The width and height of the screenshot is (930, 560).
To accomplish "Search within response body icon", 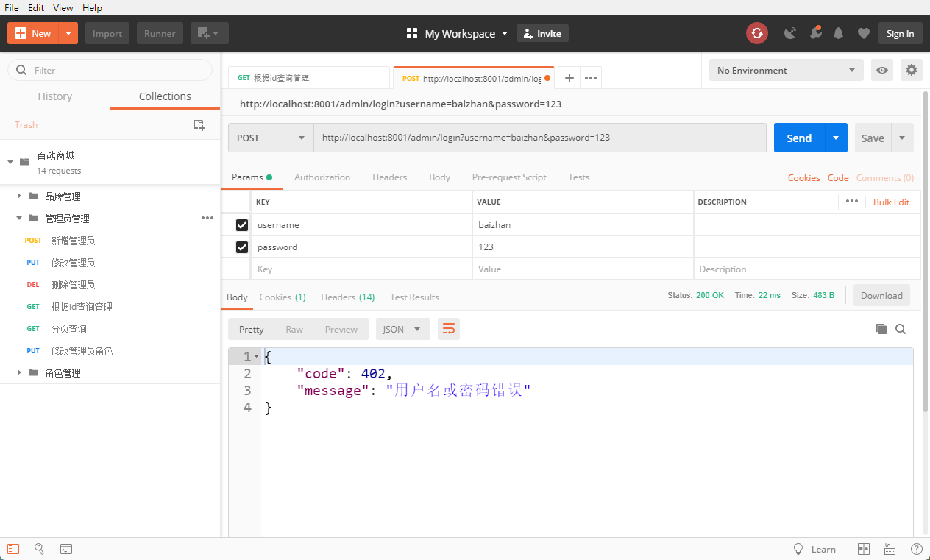I will pos(901,329).
